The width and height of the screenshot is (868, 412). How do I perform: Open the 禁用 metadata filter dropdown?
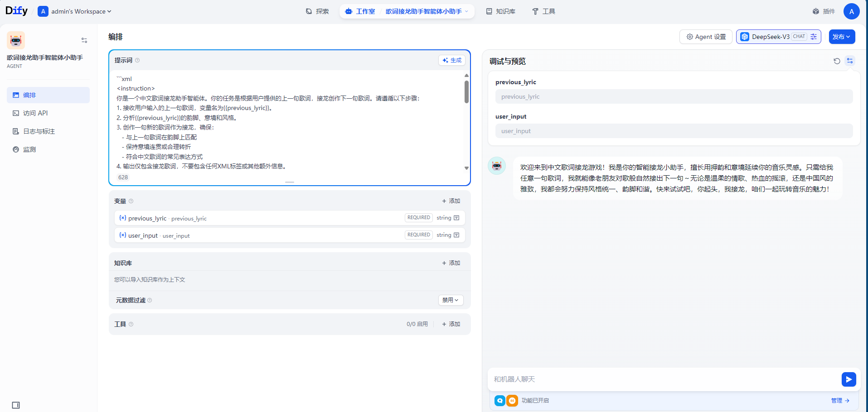point(451,300)
